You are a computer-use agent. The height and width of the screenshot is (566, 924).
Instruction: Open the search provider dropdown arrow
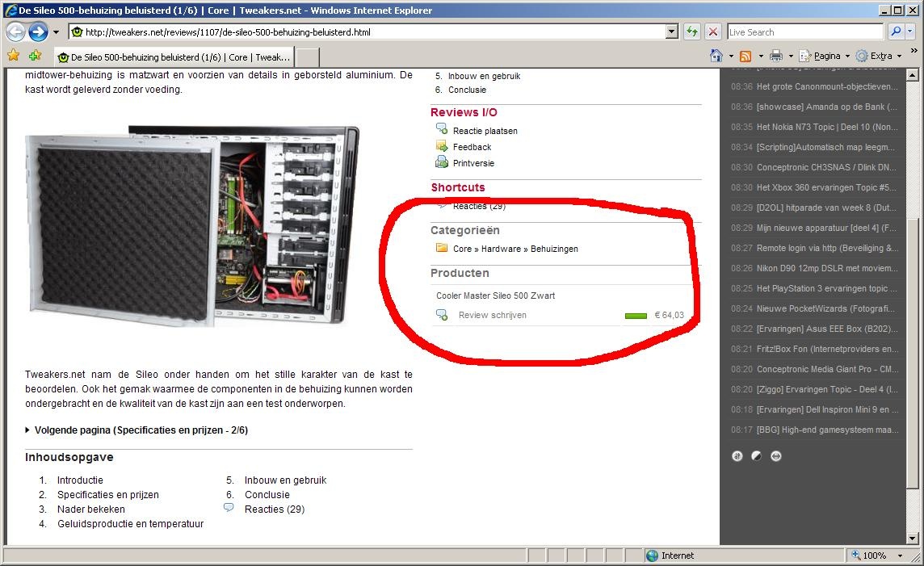tap(910, 31)
